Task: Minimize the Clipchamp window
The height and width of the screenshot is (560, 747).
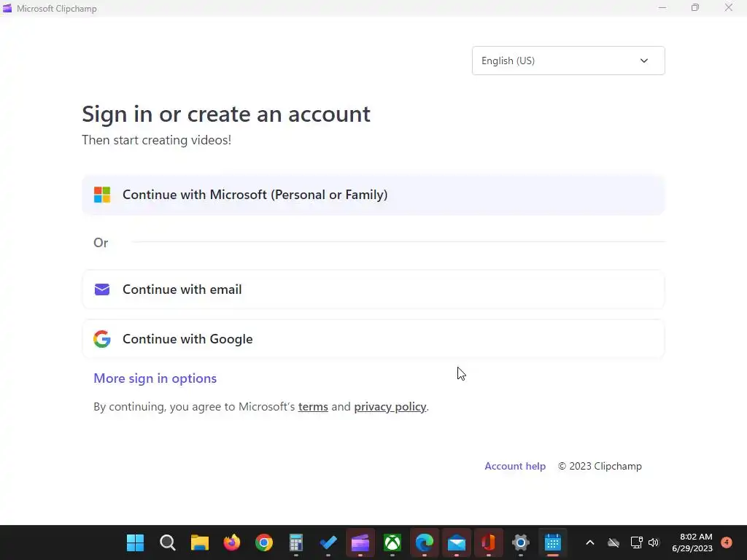Action: pyautogui.click(x=662, y=7)
